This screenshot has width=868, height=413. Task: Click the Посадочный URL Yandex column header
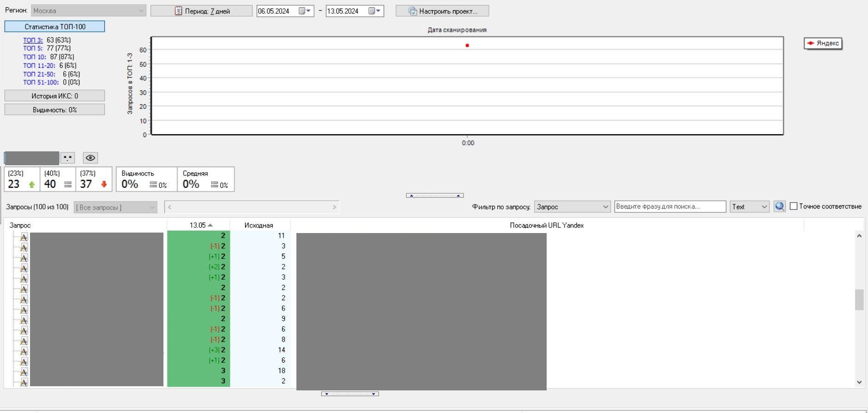click(547, 225)
